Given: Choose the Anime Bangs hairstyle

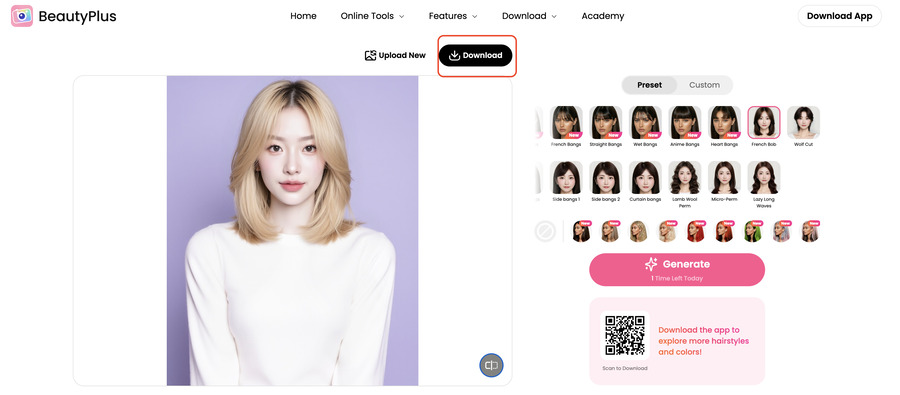Looking at the screenshot, I should 685,122.
